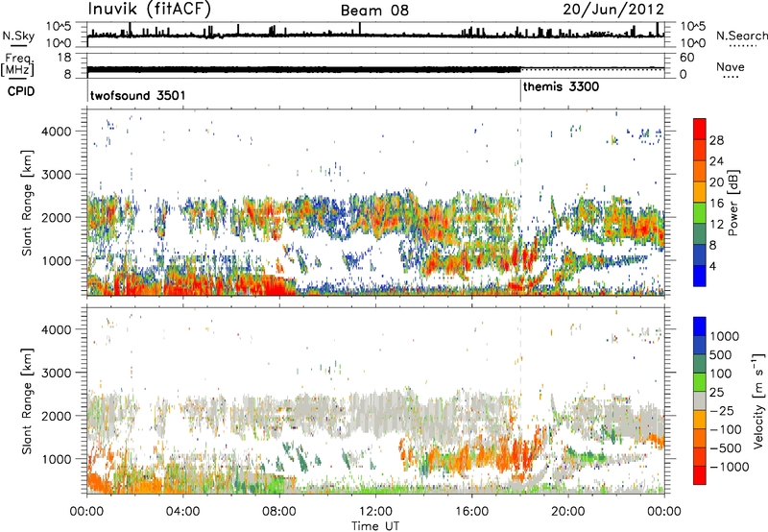This screenshot has width=768, height=532.
Task: Click the 'Beam 08' header label
Action: (374, 10)
